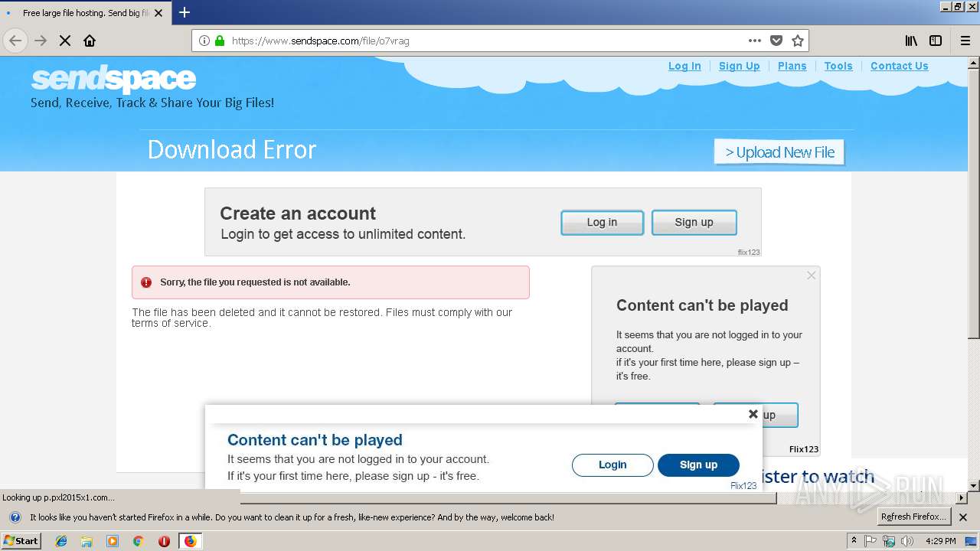
Task: Stop the page loading with the X button
Action: 65,41
